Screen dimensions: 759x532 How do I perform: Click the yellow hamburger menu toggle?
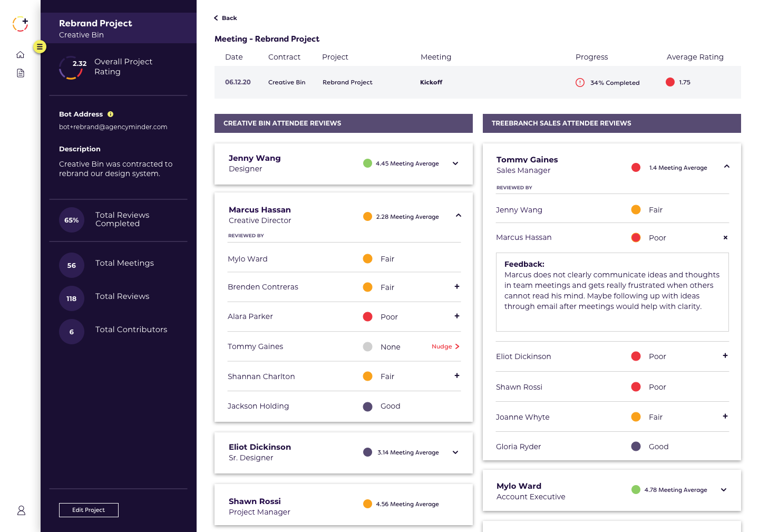click(x=40, y=47)
